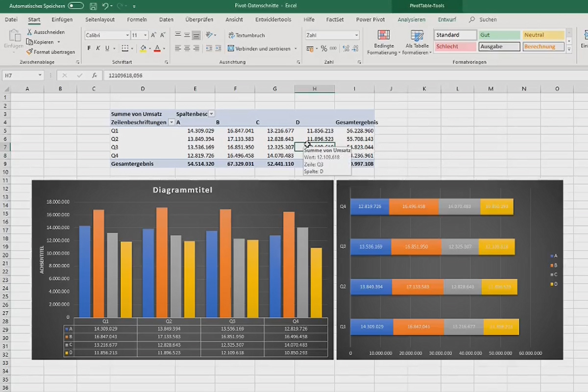Apply italic formatting from the ribbon
This screenshot has width=588, height=392.
pos(98,48)
